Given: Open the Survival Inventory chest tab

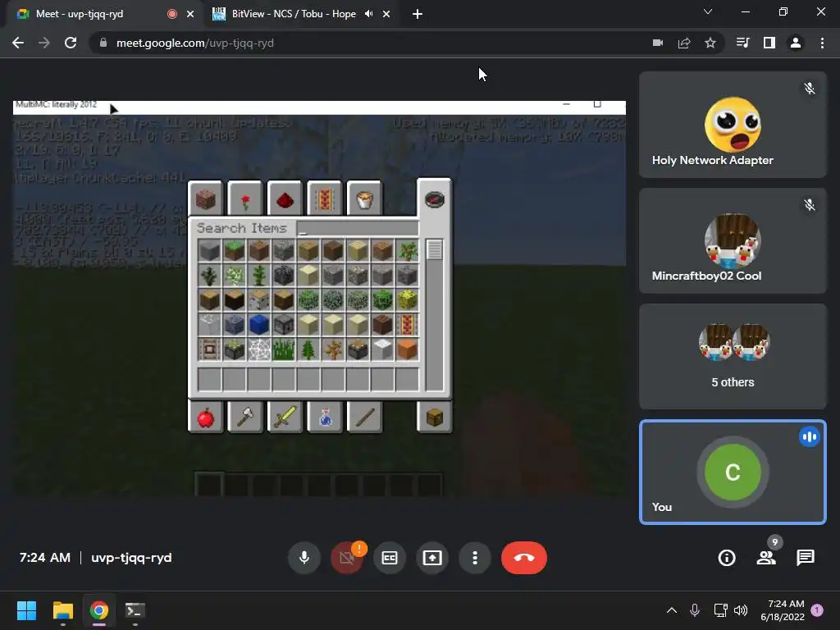Looking at the screenshot, I should tap(435, 418).
